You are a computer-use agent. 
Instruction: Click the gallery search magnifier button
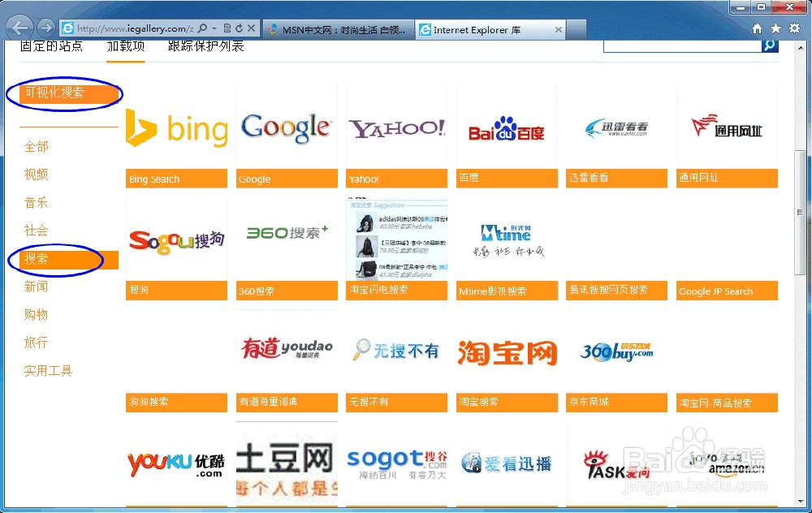pyautogui.click(x=770, y=45)
